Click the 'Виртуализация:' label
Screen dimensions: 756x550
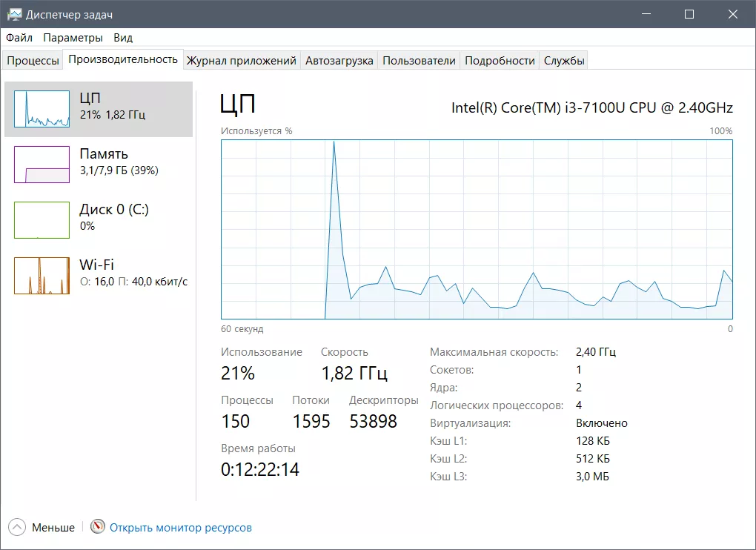(x=470, y=423)
